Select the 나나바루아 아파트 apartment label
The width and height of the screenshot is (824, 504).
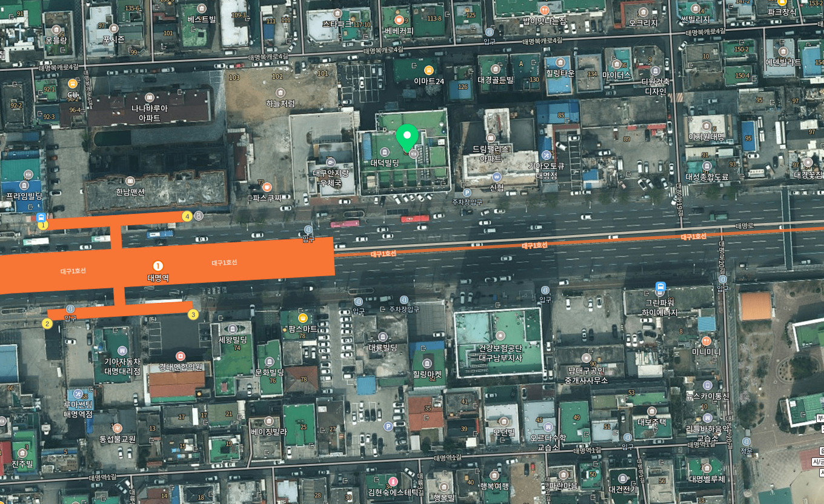click(x=150, y=113)
